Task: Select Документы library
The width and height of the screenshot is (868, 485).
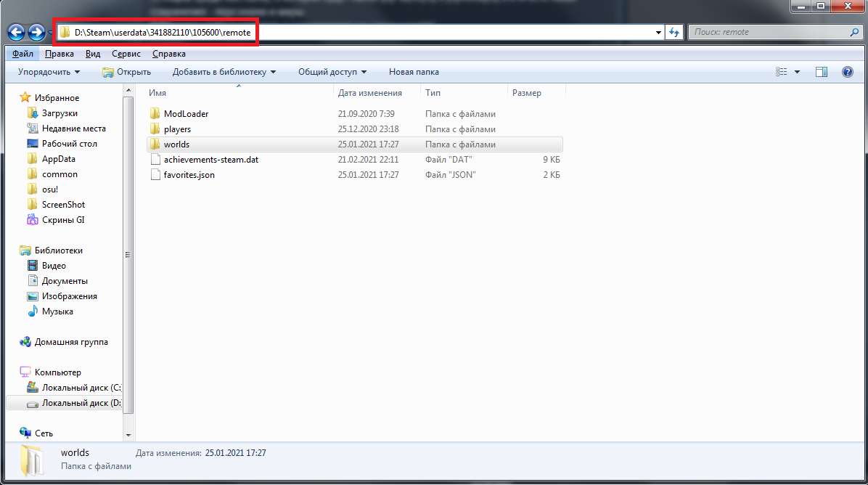Action: click(65, 281)
